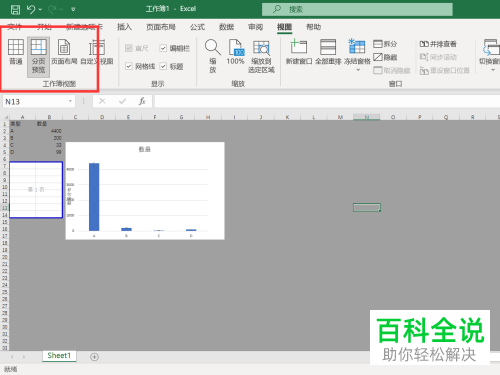Open 自定义视图 custom views
The image size is (500, 375).
[x=97, y=52]
